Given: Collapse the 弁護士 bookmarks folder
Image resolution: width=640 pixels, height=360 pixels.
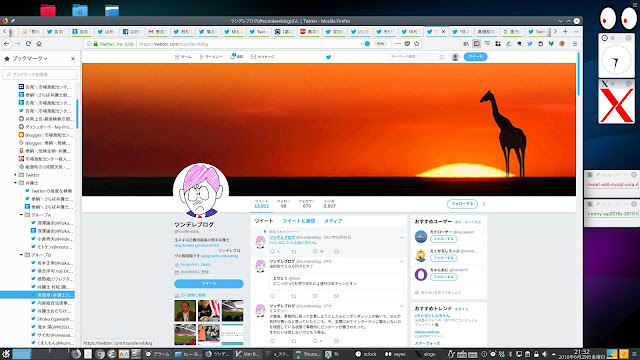Looking at the screenshot, I should (16, 183).
